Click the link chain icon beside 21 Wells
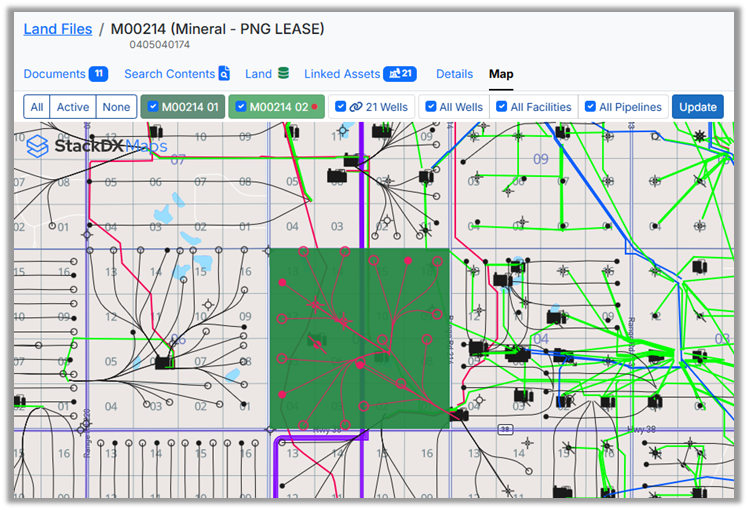The image size is (748, 510). pos(356,107)
